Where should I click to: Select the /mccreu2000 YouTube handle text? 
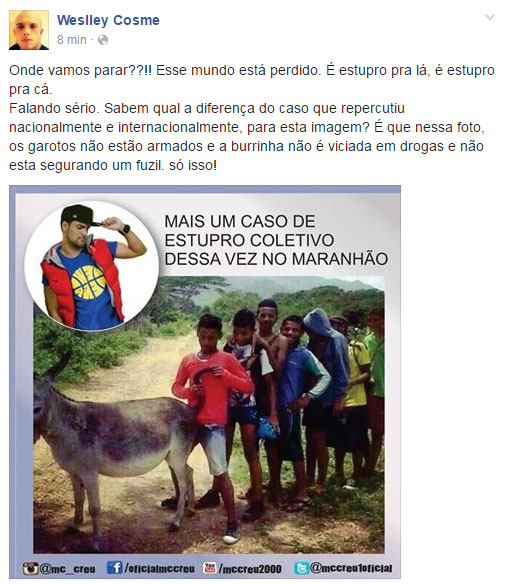(x=250, y=569)
